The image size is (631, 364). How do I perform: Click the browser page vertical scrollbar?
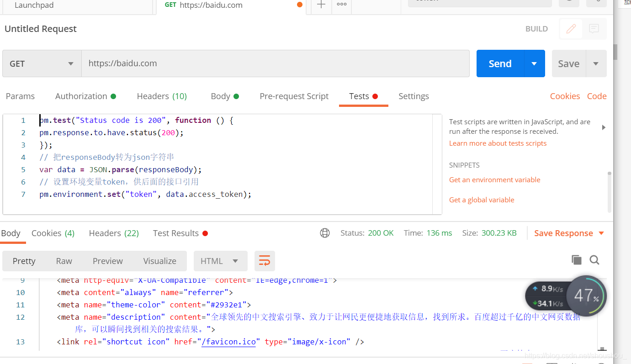coord(615,52)
